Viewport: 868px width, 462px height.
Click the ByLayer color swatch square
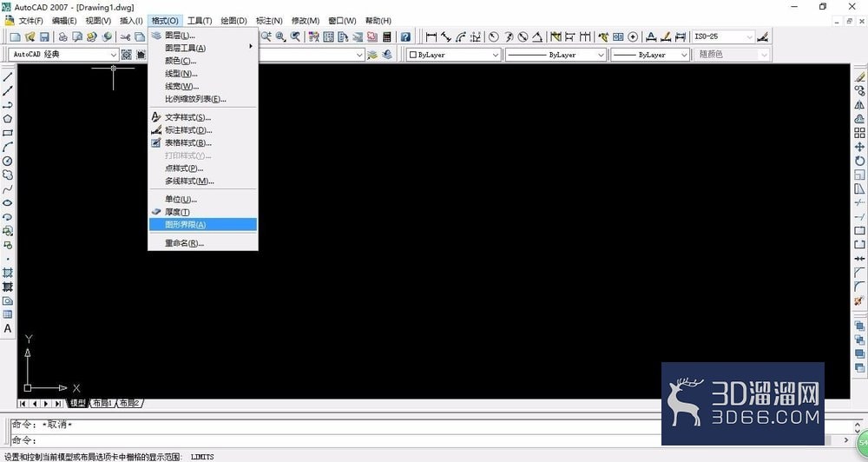[413, 55]
